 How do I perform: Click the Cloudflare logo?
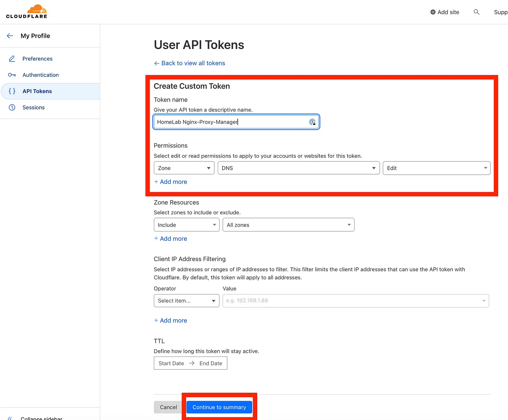(x=26, y=12)
